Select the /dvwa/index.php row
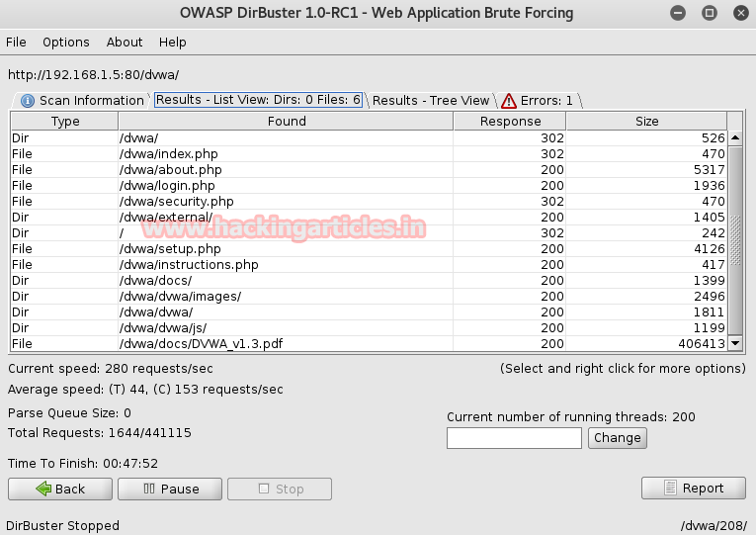Image resolution: width=756 pixels, height=535 pixels. point(369,154)
